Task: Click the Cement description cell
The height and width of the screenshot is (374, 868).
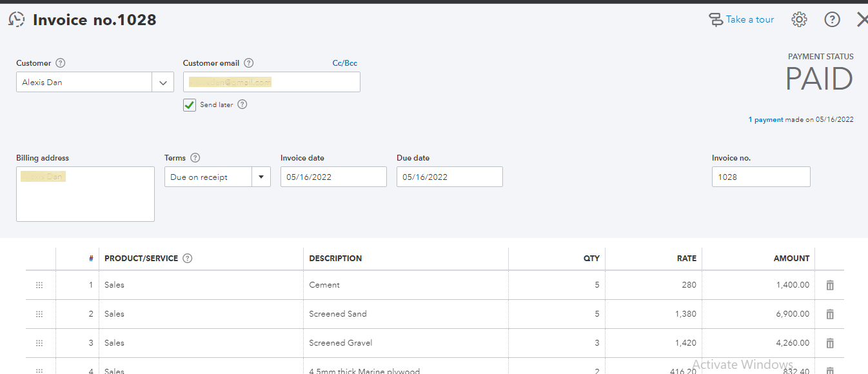Action: pyautogui.click(x=405, y=285)
